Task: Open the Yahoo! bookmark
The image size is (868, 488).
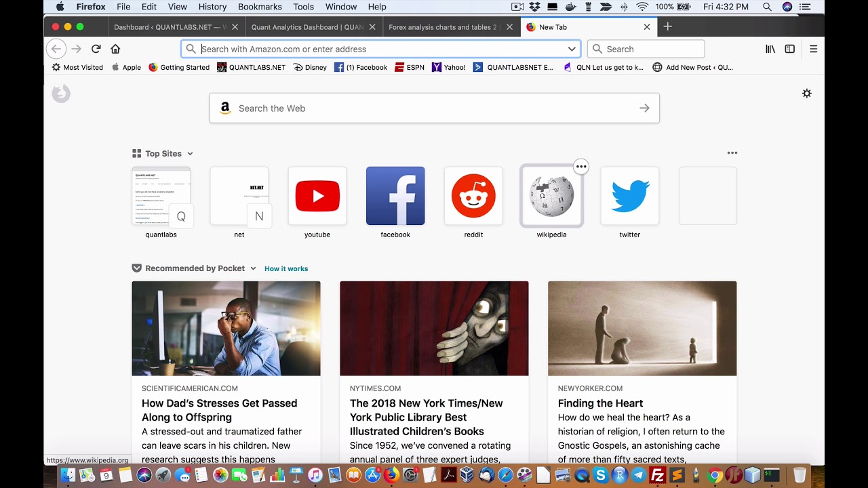Action: coord(449,67)
